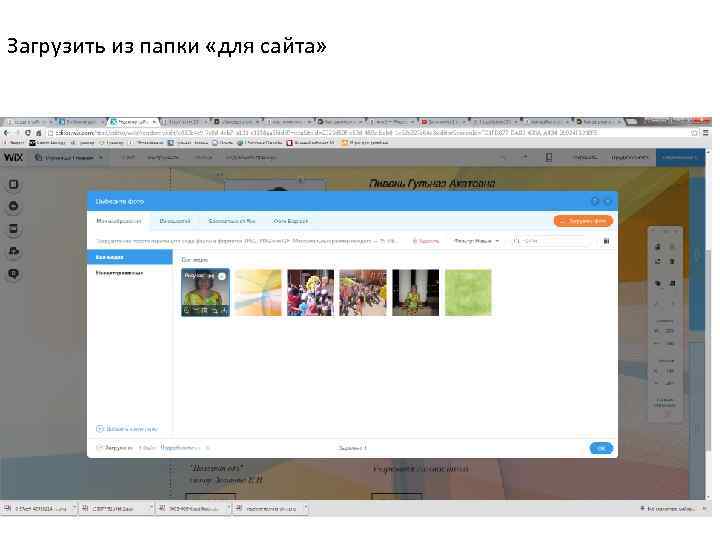Click the mobile view icon in the Wix top bar
Screen dimensions: 720x540
click(549, 158)
